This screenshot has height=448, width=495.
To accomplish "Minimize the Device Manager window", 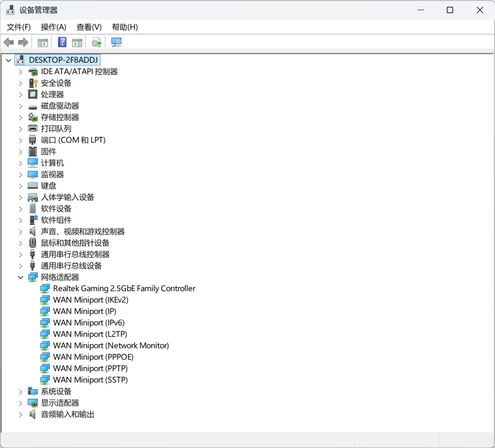I will 421,10.
